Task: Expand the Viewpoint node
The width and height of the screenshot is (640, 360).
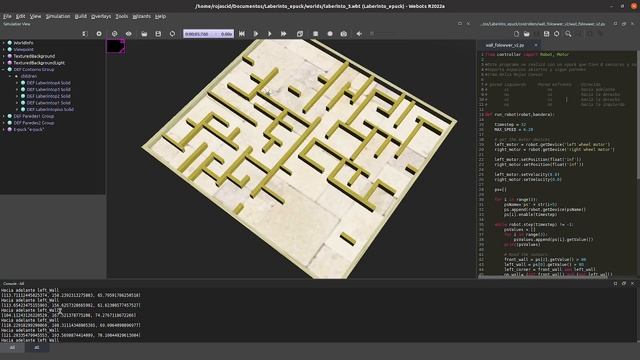Action: pos(4,49)
